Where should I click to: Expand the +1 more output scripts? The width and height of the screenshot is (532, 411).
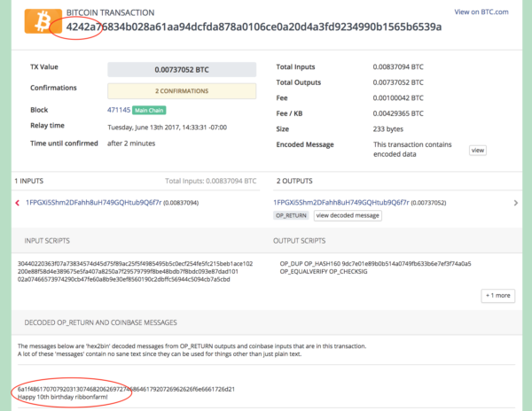[x=497, y=295]
